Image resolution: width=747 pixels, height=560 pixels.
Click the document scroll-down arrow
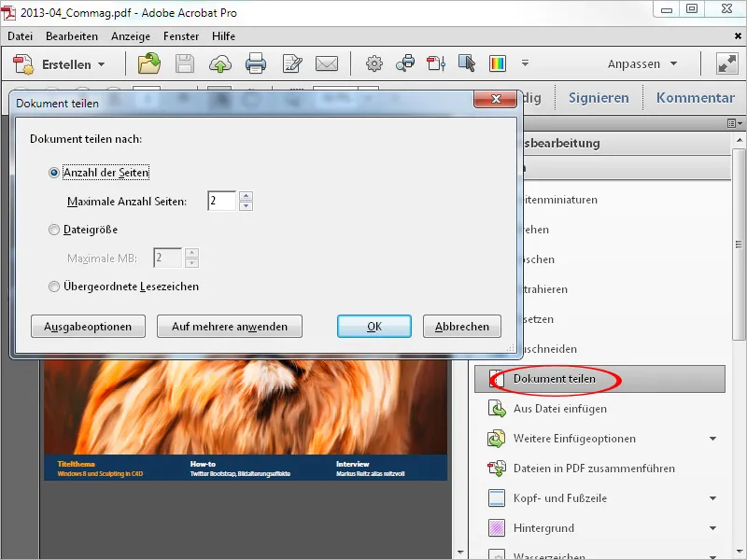(459, 553)
